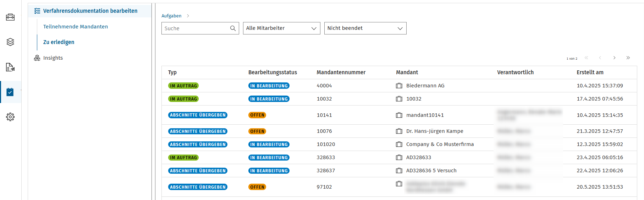Sort by Typ column header

[x=172, y=72]
